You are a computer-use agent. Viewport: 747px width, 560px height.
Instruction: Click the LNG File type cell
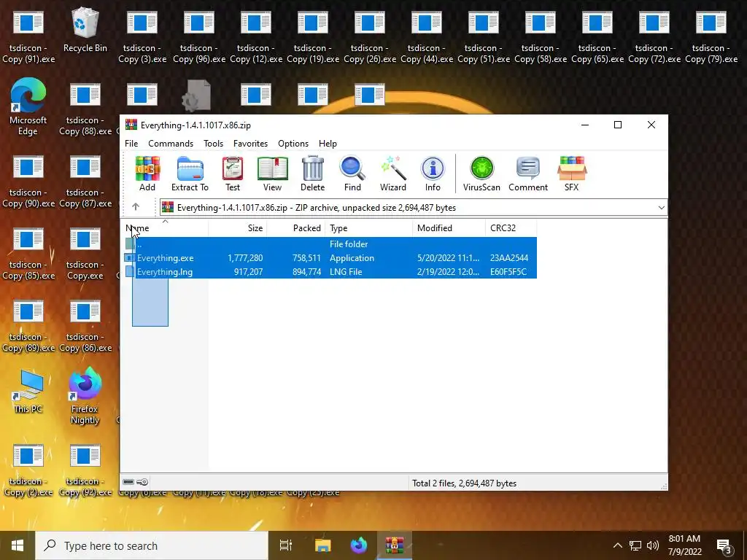click(x=346, y=271)
